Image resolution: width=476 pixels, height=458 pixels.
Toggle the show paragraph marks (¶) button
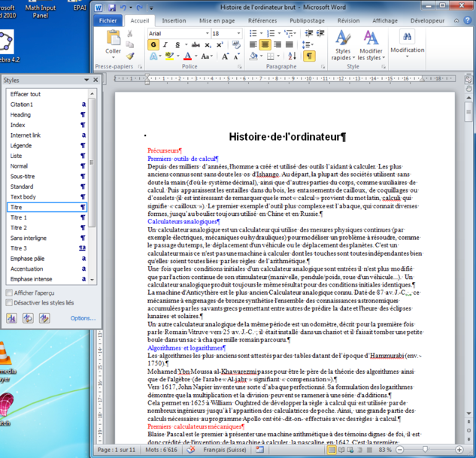click(x=309, y=56)
